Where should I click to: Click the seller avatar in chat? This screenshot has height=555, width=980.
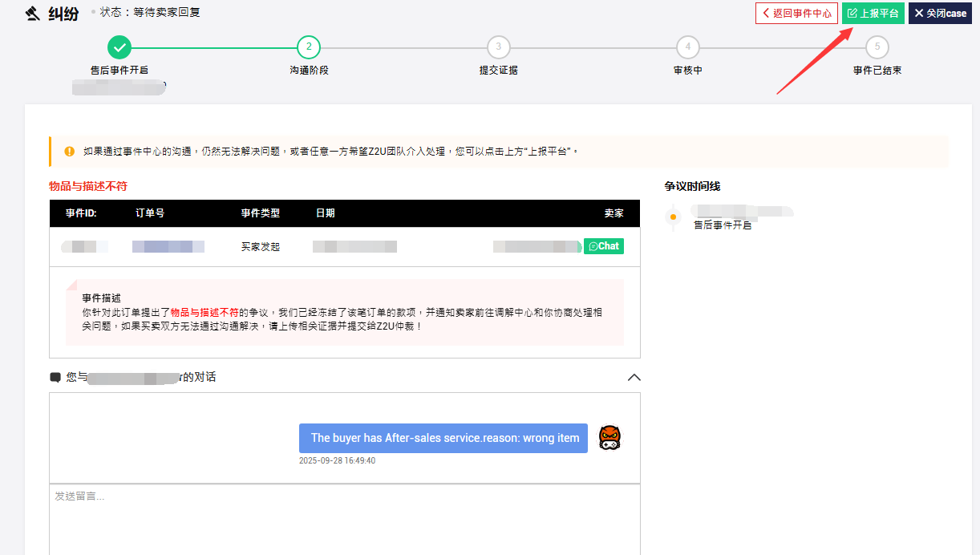click(609, 438)
